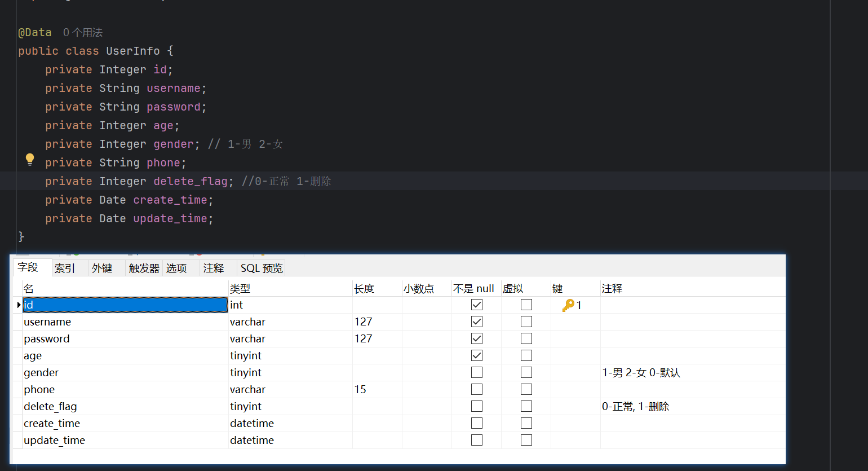868x471 pixels.
Task: Click the 小数点 column header
Action: (x=427, y=289)
